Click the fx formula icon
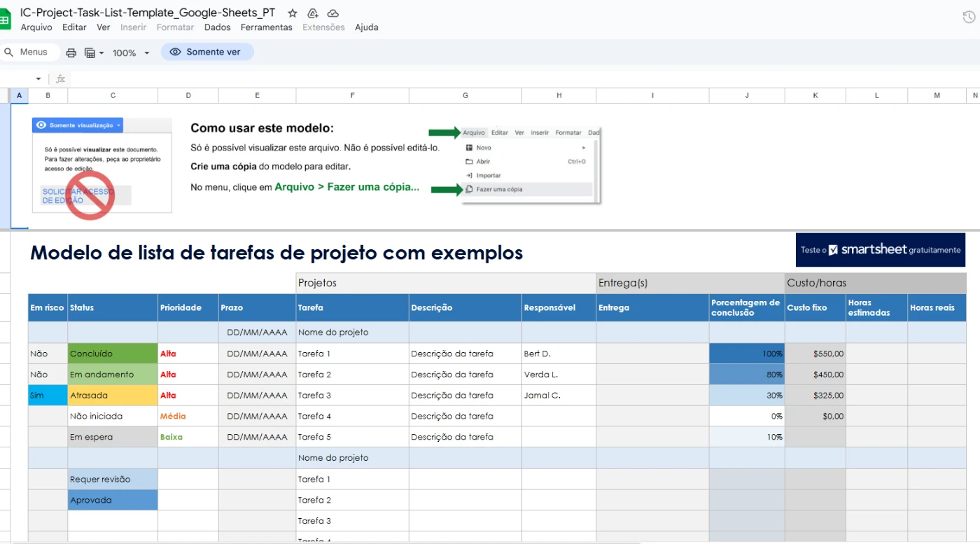This screenshot has width=980, height=544. click(61, 79)
